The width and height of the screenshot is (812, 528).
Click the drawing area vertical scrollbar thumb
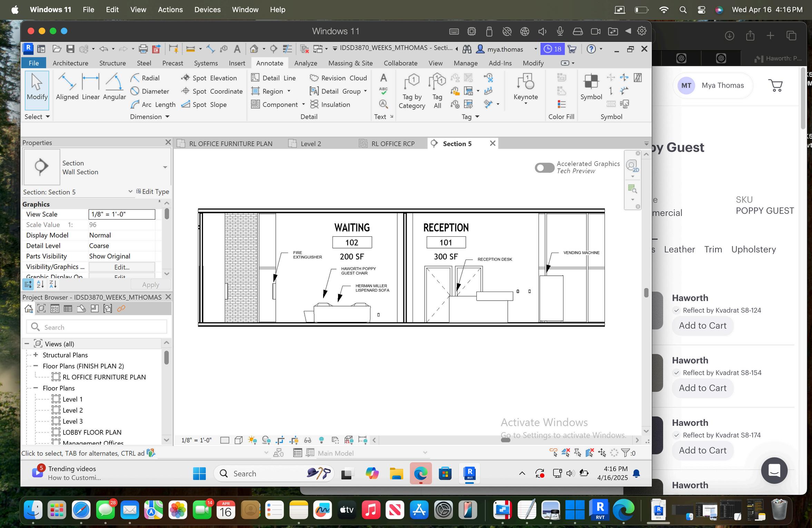[x=646, y=292]
